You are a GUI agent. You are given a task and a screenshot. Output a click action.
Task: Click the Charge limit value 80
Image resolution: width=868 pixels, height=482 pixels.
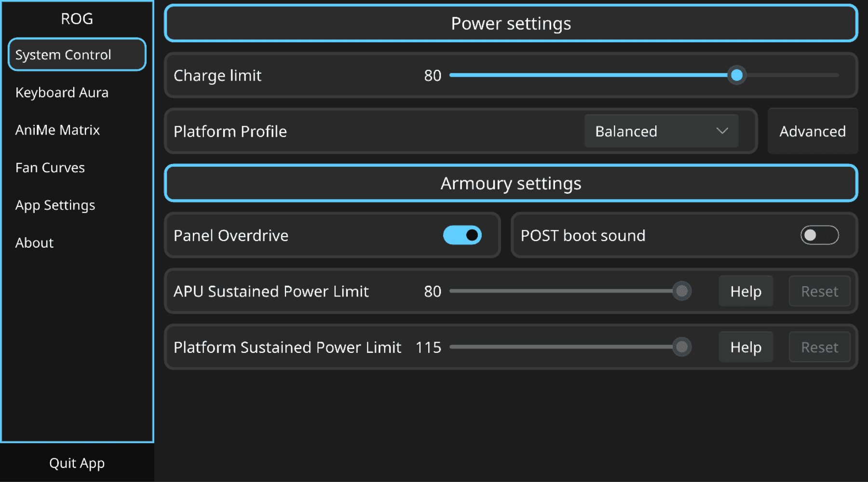(433, 75)
